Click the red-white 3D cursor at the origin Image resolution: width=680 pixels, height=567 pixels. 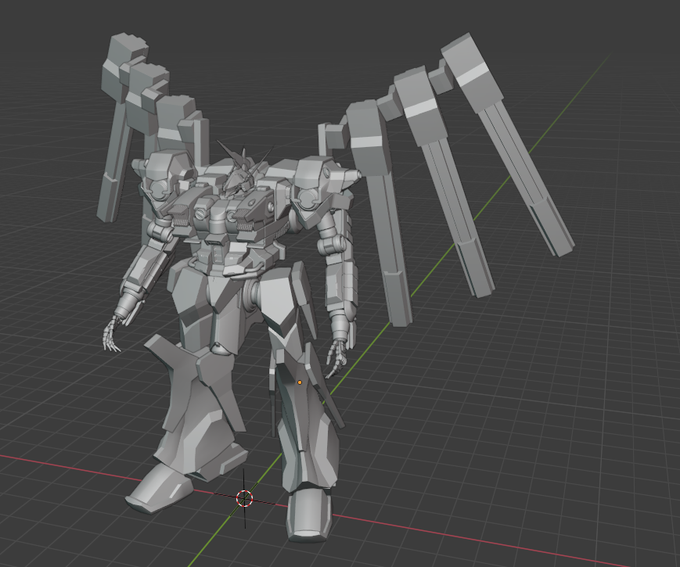click(245, 498)
